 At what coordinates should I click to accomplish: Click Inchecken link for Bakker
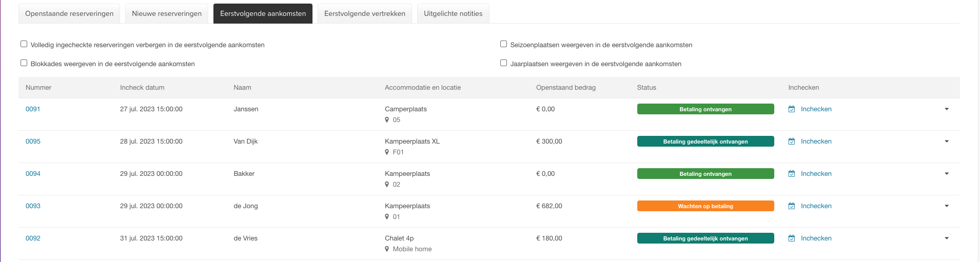[816, 174]
